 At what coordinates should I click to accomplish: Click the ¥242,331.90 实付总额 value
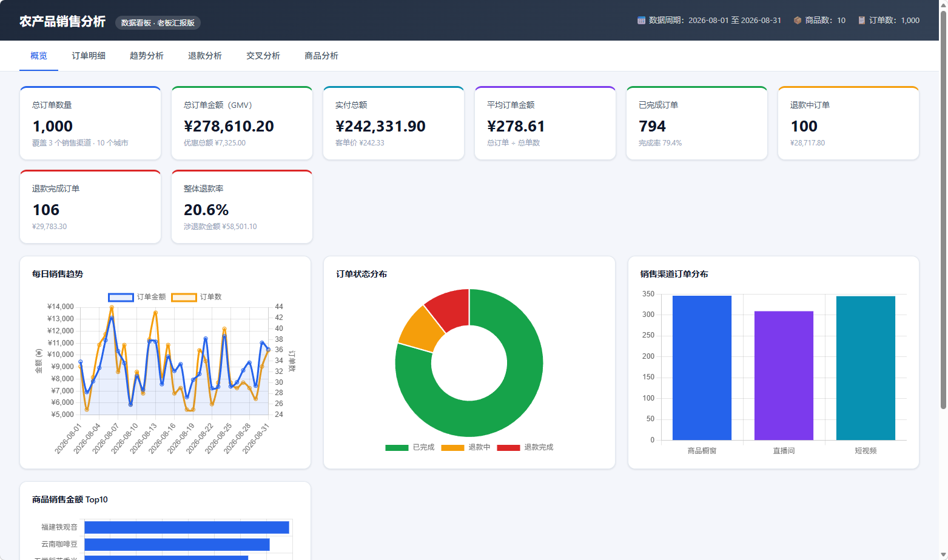380,126
